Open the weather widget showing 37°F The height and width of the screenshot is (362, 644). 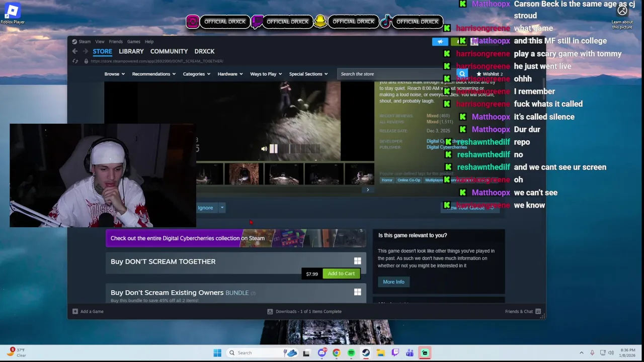[x=17, y=352]
